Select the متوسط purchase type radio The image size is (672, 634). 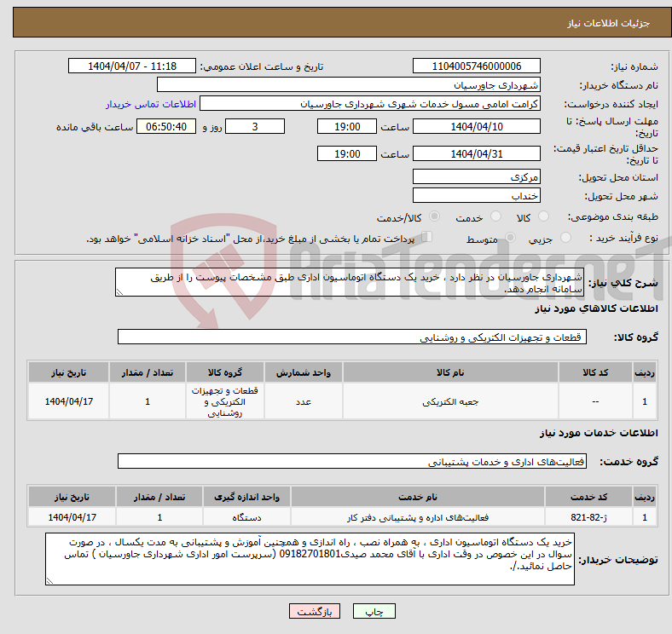click(510, 238)
